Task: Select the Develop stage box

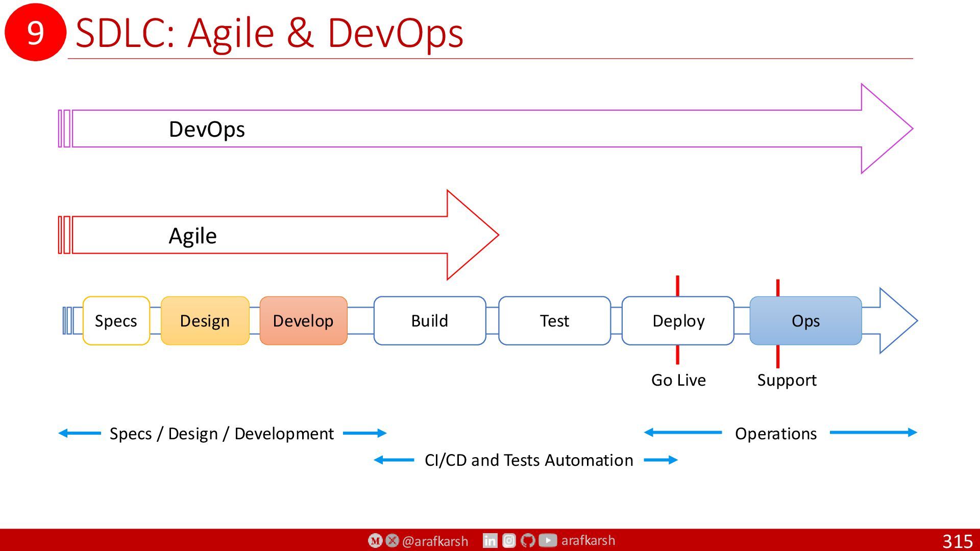Action: (304, 321)
